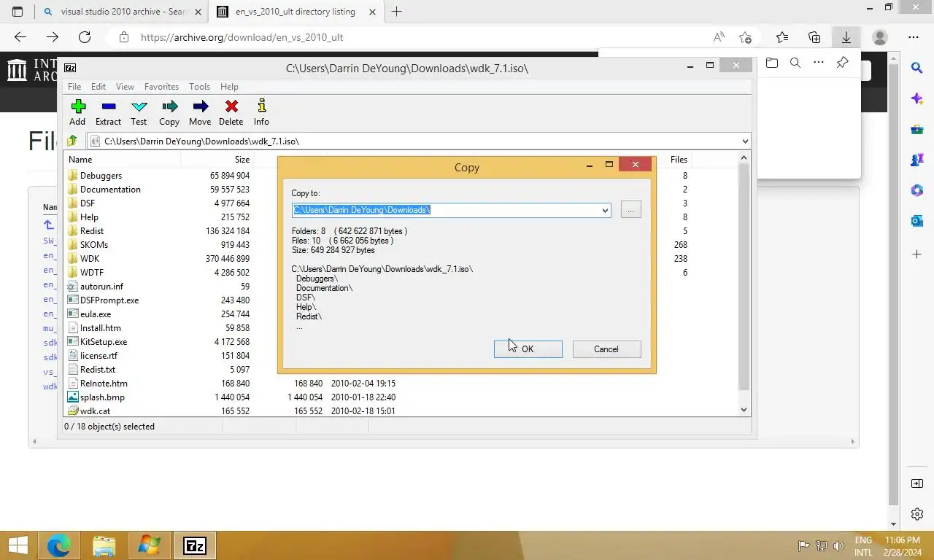934x560 pixels.
Task: Select the Redist.txt file
Action: click(98, 370)
